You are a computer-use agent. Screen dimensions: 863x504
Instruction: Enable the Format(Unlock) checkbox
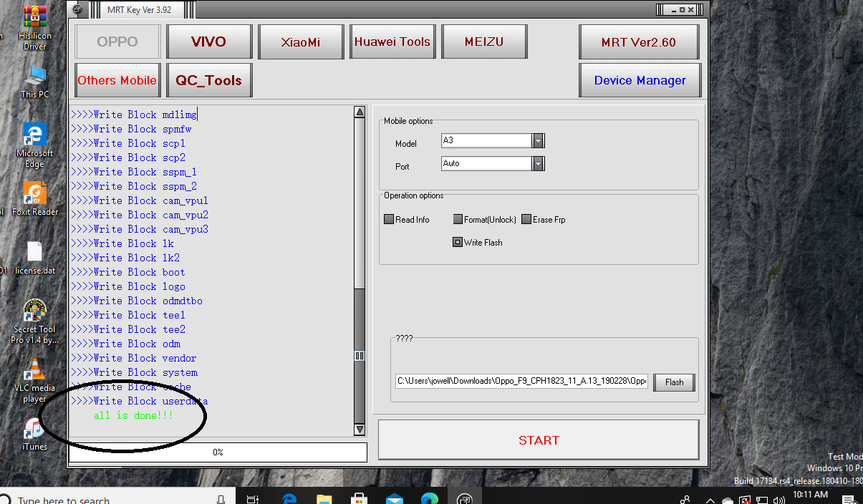(x=458, y=220)
